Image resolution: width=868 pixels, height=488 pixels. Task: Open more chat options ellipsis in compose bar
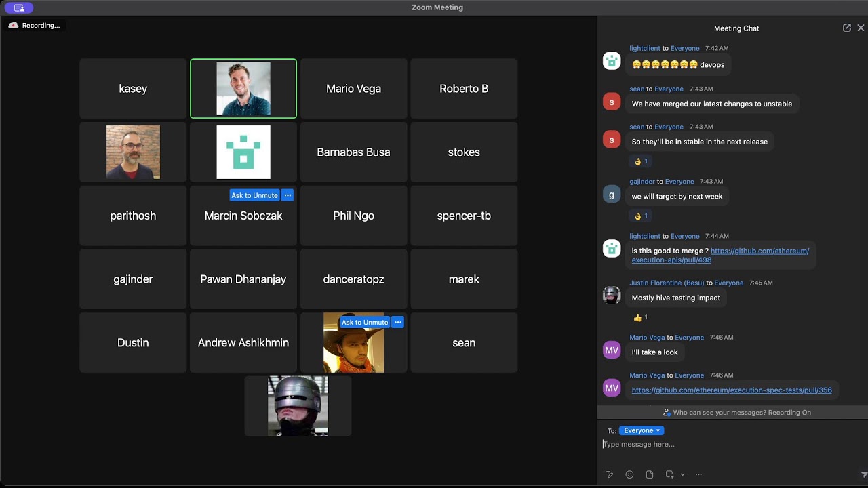tap(698, 474)
